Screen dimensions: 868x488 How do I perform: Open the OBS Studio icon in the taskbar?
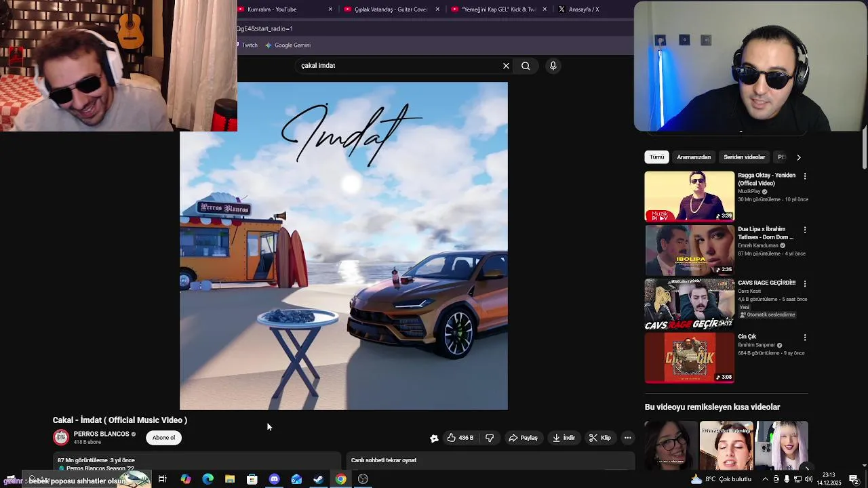(363, 479)
